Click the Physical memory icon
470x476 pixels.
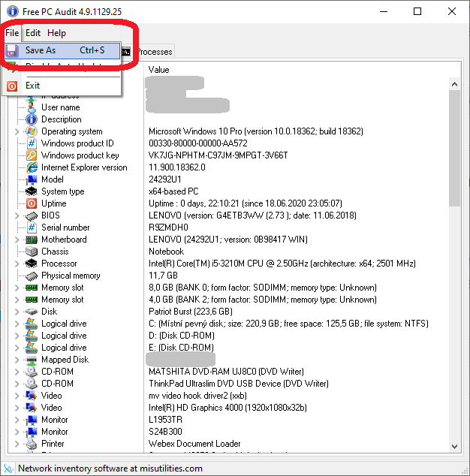32,276
